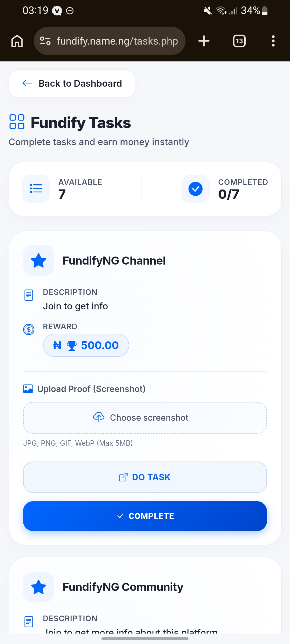Open the site info icon in address bar
Image resolution: width=290 pixels, height=644 pixels.
pyautogui.click(x=45, y=41)
